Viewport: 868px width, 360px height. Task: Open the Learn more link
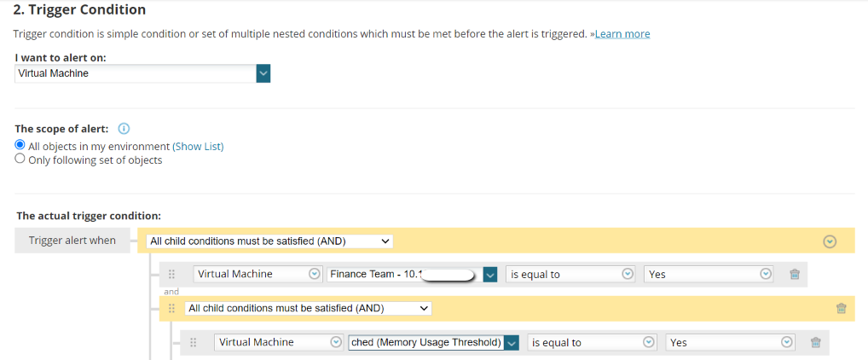tap(622, 34)
